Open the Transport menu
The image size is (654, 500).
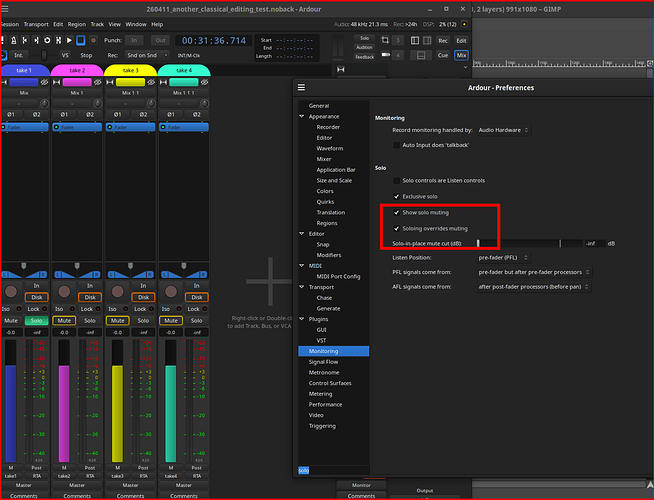click(x=36, y=24)
